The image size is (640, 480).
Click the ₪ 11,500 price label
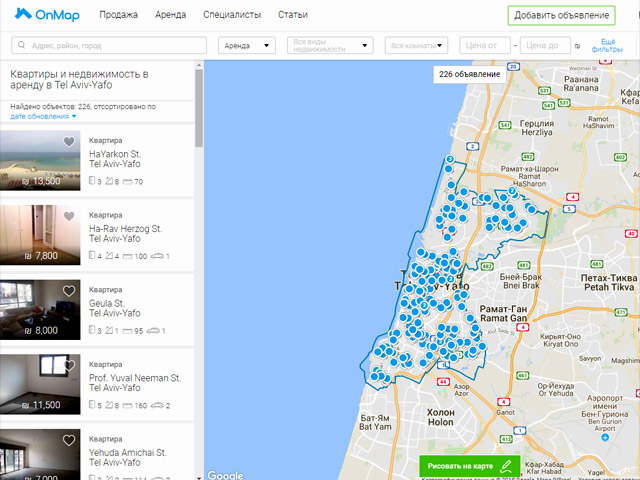(x=41, y=405)
